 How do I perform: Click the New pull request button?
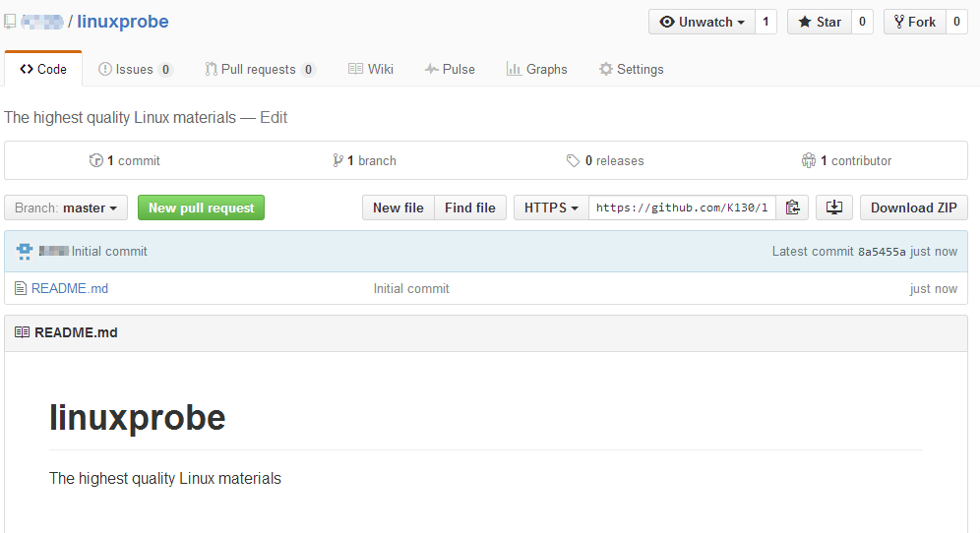point(202,207)
